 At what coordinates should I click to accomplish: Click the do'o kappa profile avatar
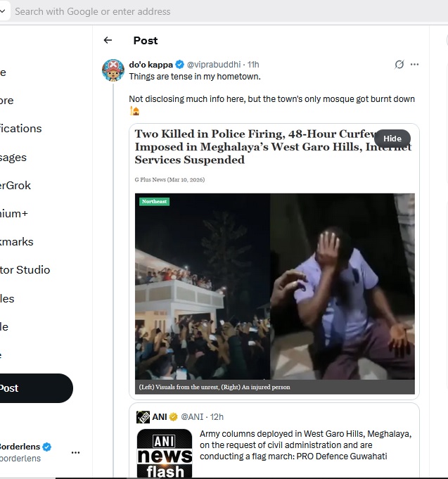pos(113,70)
